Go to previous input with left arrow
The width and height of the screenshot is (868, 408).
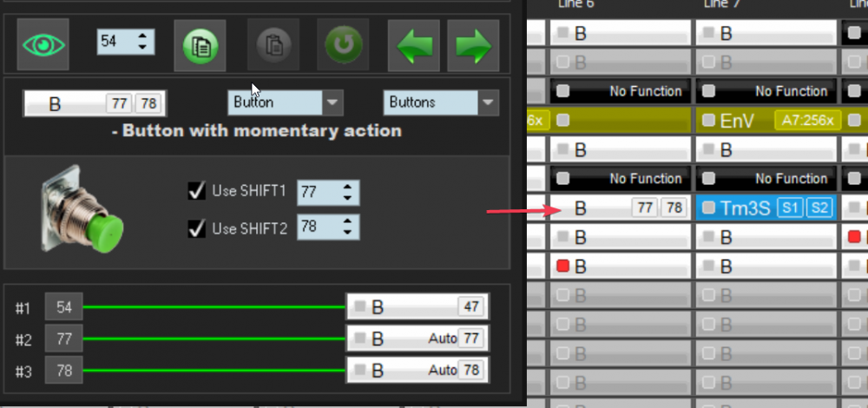pyautogui.click(x=413, y=44)
